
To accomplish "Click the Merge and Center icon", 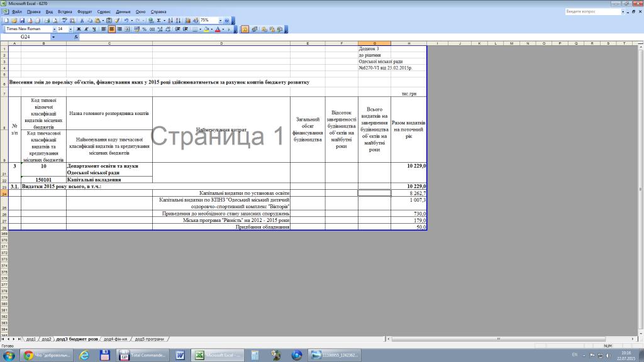I will point(128,29).
